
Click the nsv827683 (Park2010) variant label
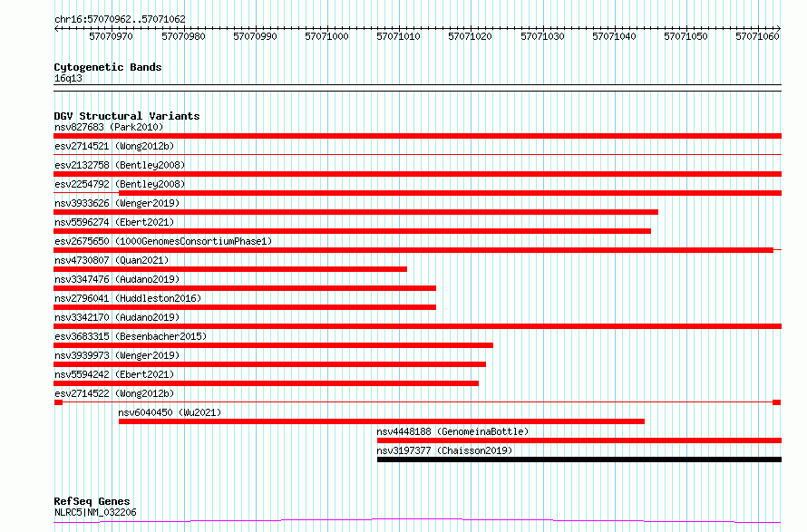(109, 127)
